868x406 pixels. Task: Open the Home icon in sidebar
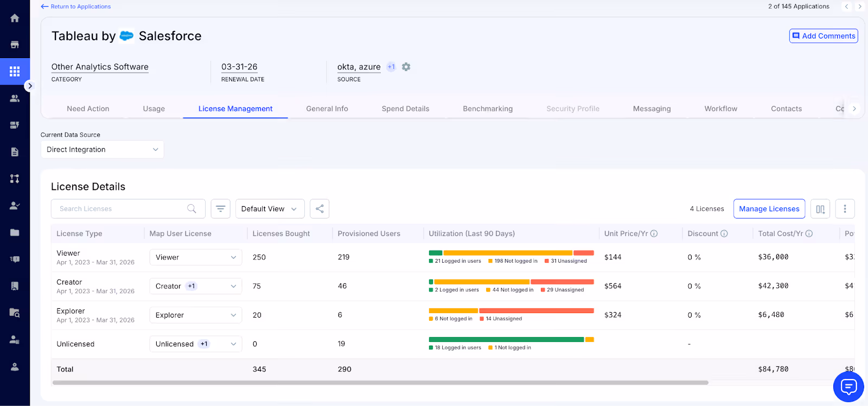click(x=15, y=18)
